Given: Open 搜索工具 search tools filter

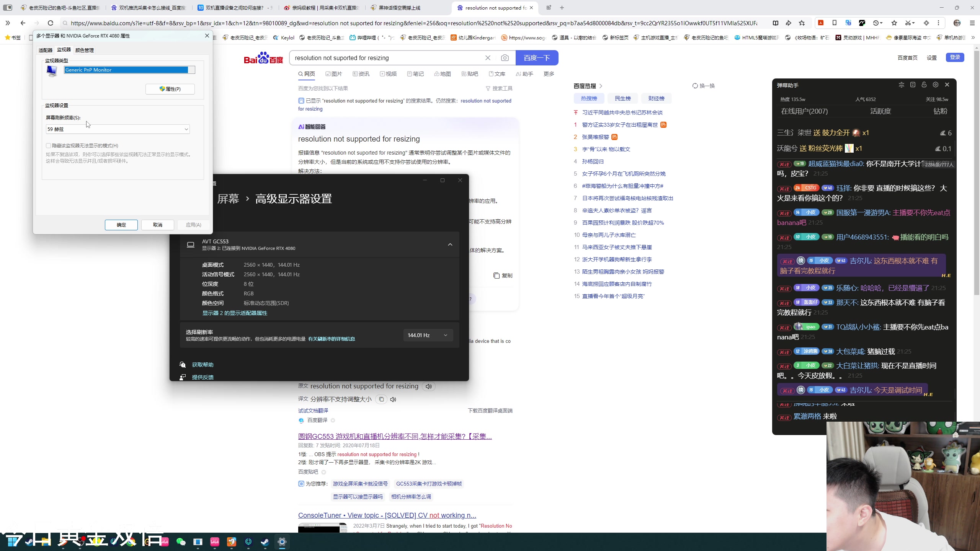Looking at the screenshot, I should (499, 88).
